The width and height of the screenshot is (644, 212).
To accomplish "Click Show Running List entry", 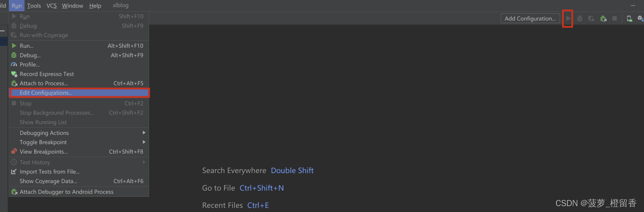I will coord(79,122).
